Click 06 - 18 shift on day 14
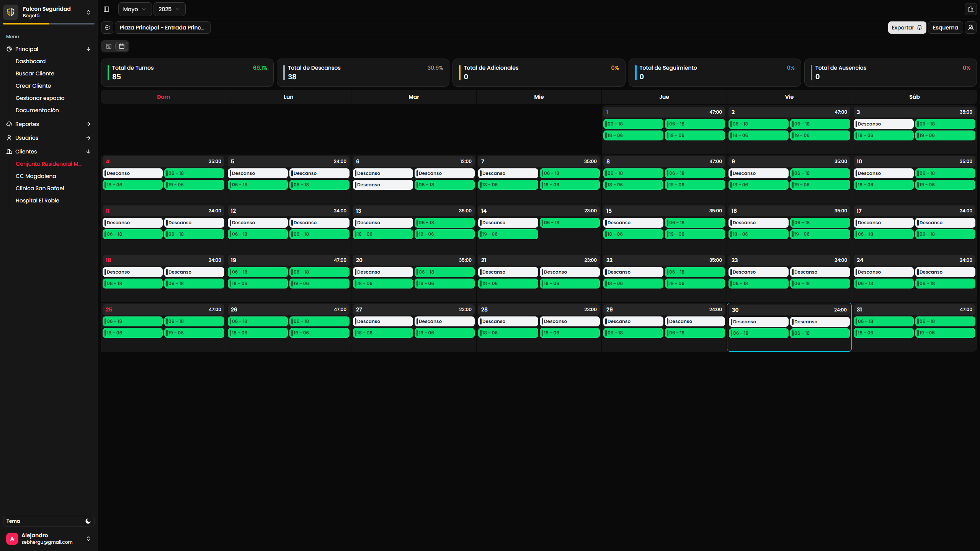 (570, 223)
